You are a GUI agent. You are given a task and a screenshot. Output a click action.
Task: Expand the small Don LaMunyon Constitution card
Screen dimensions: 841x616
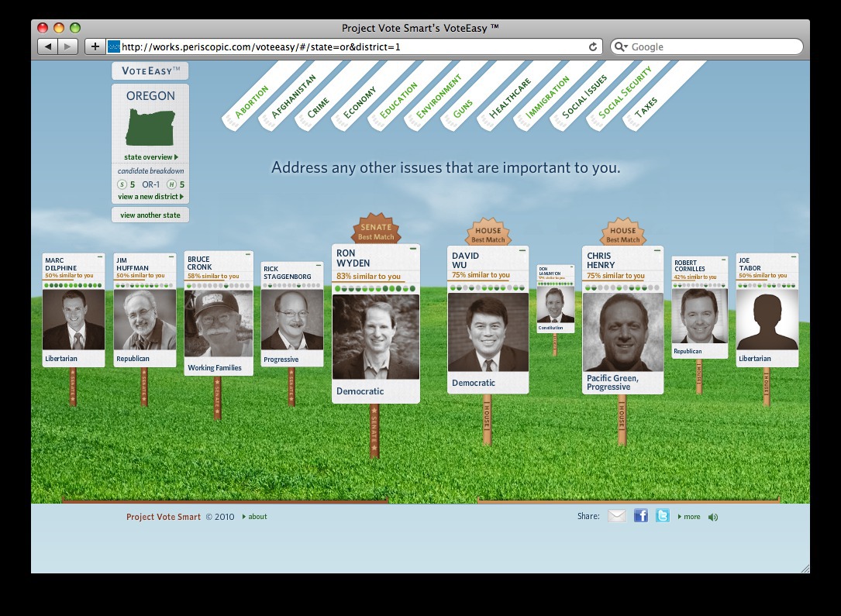click(556, 298)
